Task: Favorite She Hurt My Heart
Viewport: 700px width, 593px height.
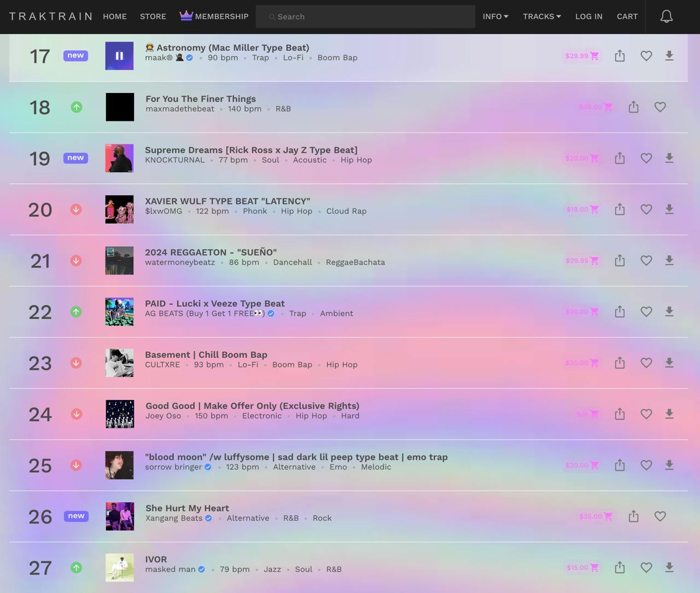Action: (660, 516)
